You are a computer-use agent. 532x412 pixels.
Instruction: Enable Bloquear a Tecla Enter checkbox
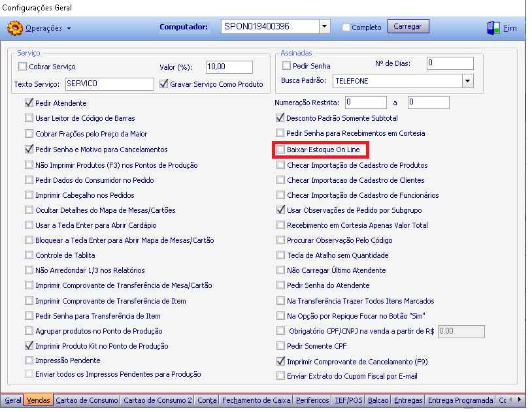pyautogui.click(x=29, y=240)
